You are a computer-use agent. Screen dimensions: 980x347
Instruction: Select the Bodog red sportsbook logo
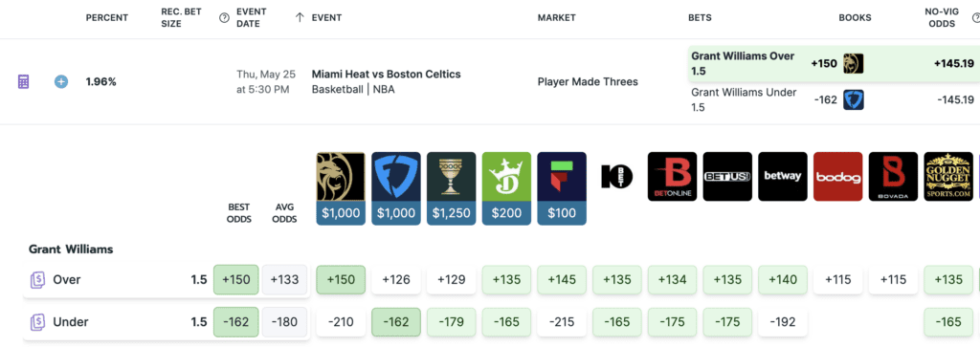click(x=838, y=177)
